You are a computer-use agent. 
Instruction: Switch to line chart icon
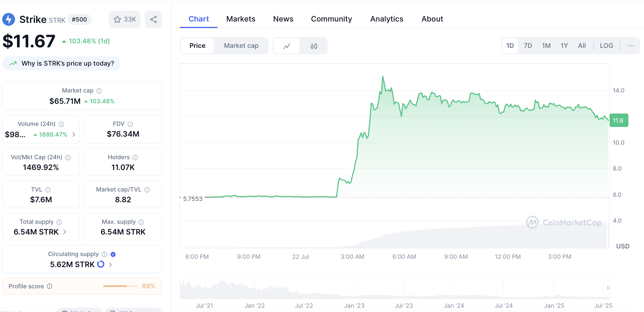pos(287,46)
